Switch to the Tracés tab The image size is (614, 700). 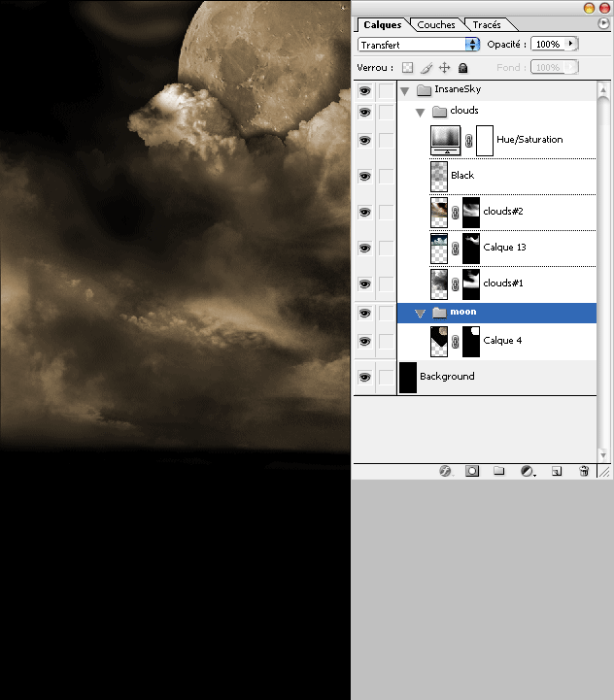click(x=487, y=25)
